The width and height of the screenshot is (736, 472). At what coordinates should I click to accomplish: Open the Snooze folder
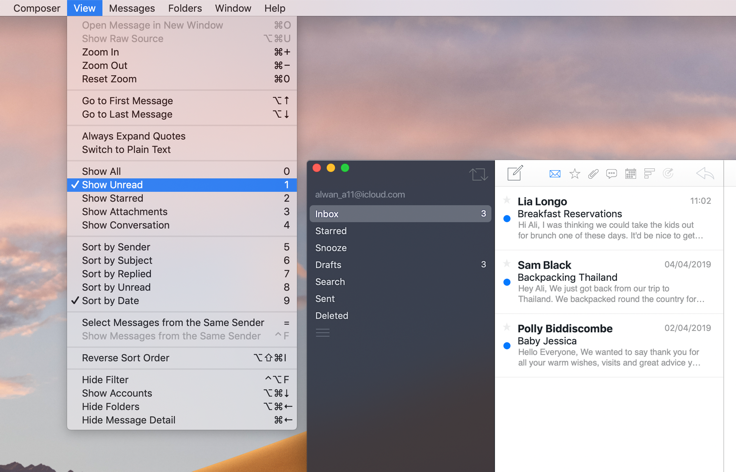(400, 248)
